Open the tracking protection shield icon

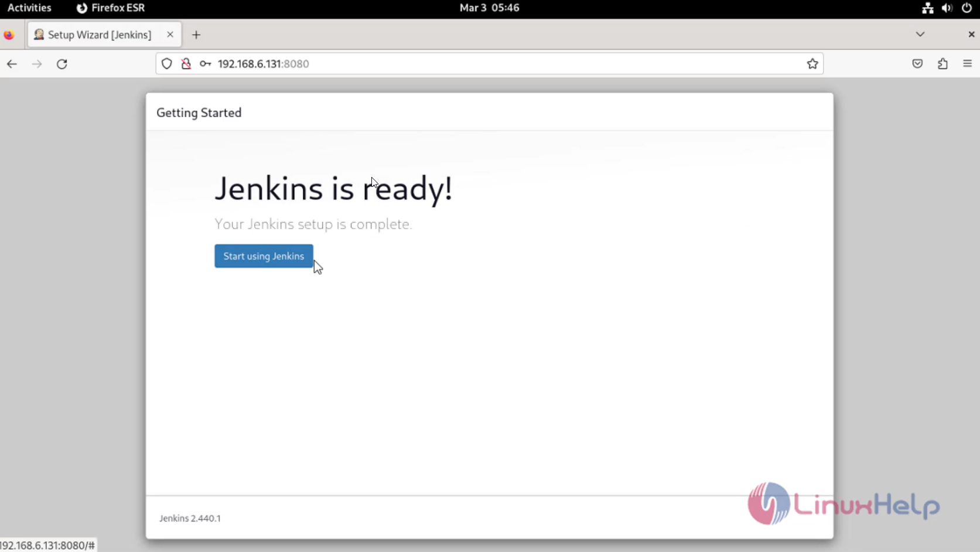point(167,64)
